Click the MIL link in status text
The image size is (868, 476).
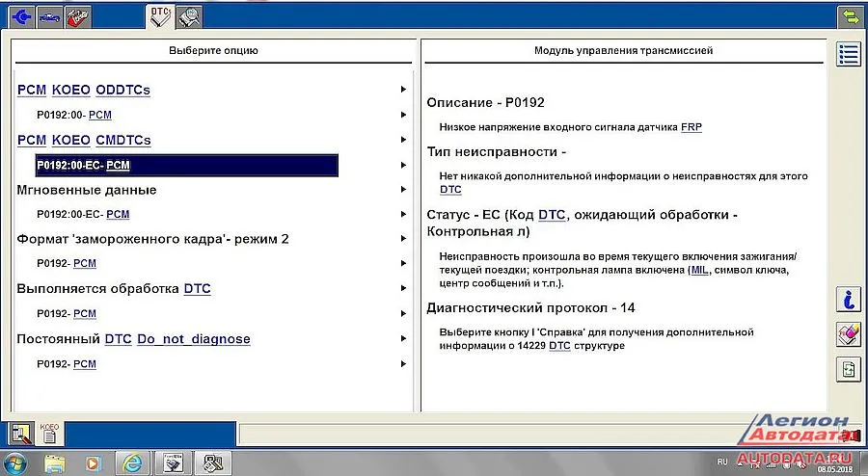click(x=700, y=271)
